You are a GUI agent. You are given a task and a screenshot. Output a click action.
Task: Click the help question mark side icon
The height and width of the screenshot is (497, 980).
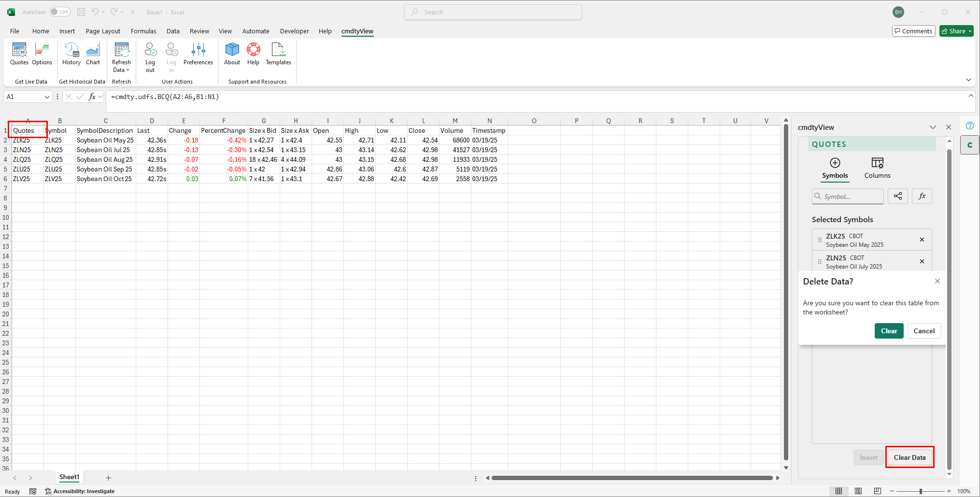970,126
